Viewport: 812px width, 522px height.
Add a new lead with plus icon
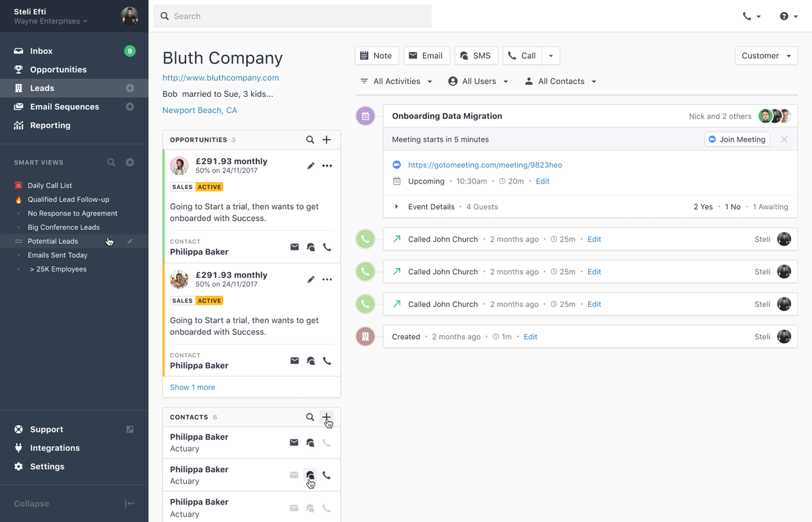[130, 88]
